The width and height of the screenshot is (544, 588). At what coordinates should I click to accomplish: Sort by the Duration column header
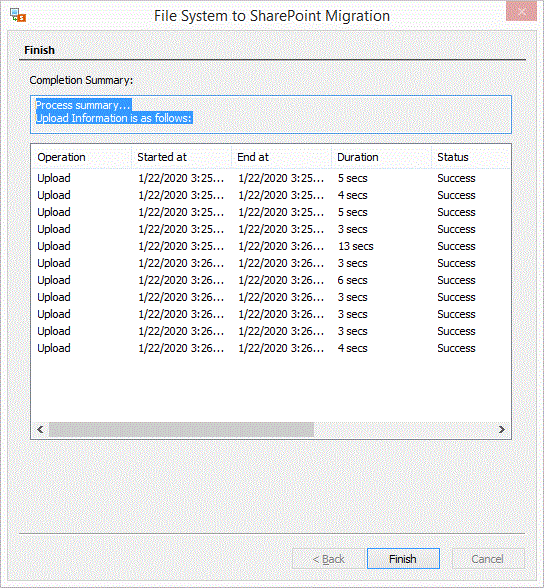[x=381, y=157]
